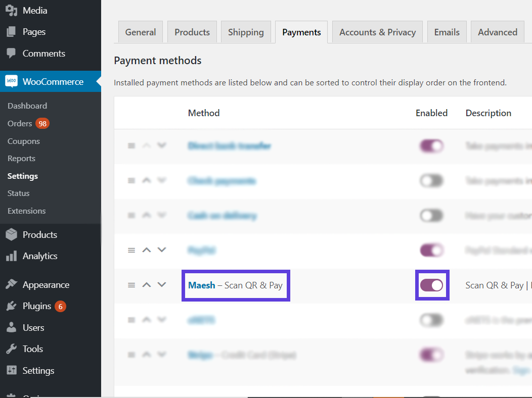This screenshot has width=532, height=398.
Task: Turn off the PayPal enabled toggle
Action: click(431, 251)
